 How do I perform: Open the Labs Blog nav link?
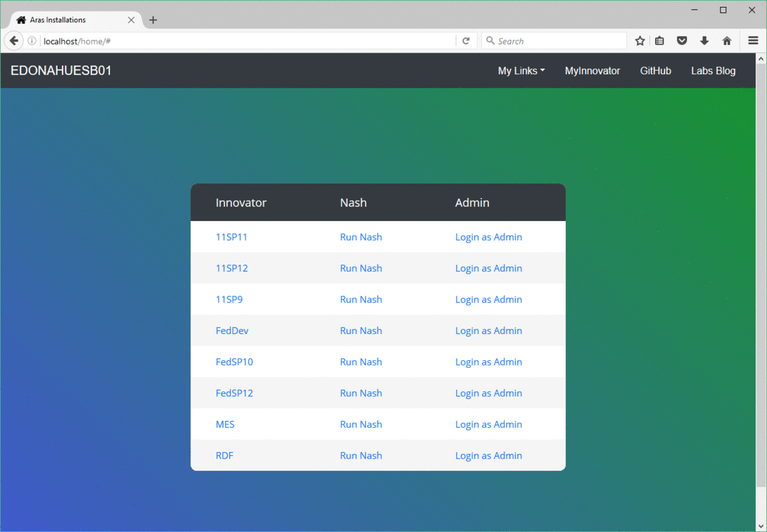[x=713, y=71]
